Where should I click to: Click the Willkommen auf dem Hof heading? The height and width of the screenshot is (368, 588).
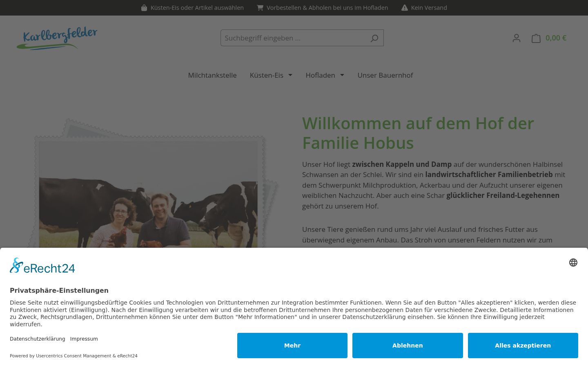coord(418,133)
